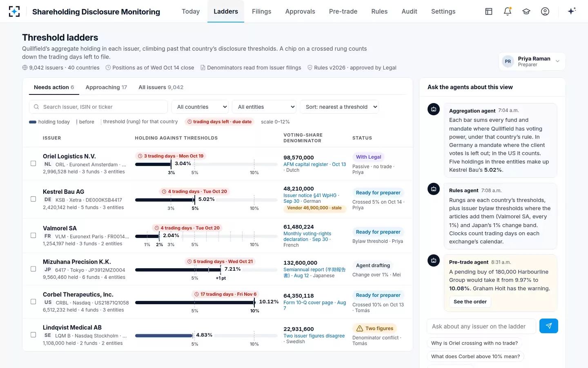Switch to the Filings tab

tap(261, 11)
